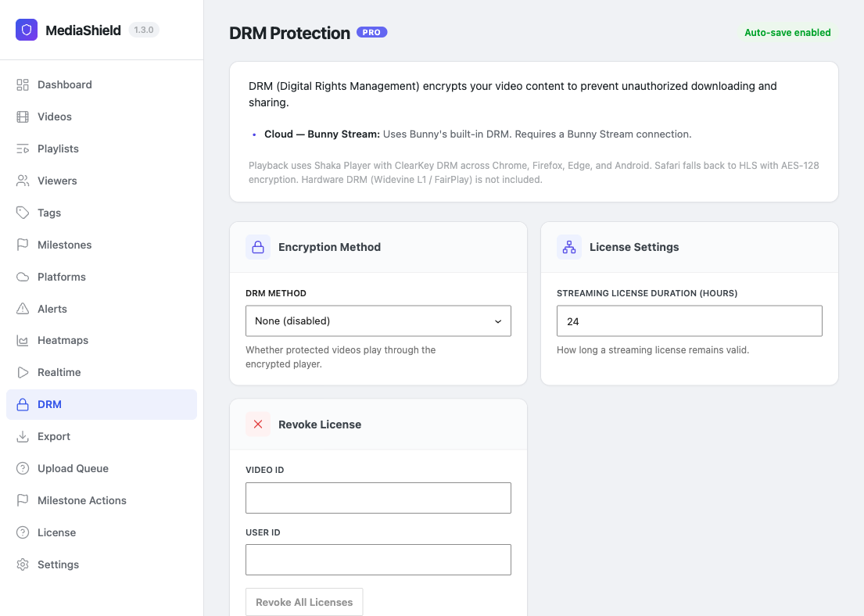The width and height of the screenshot is (864, 616).
Task: Click the Streaming License Duration hours field
Action: pos(690,321)
